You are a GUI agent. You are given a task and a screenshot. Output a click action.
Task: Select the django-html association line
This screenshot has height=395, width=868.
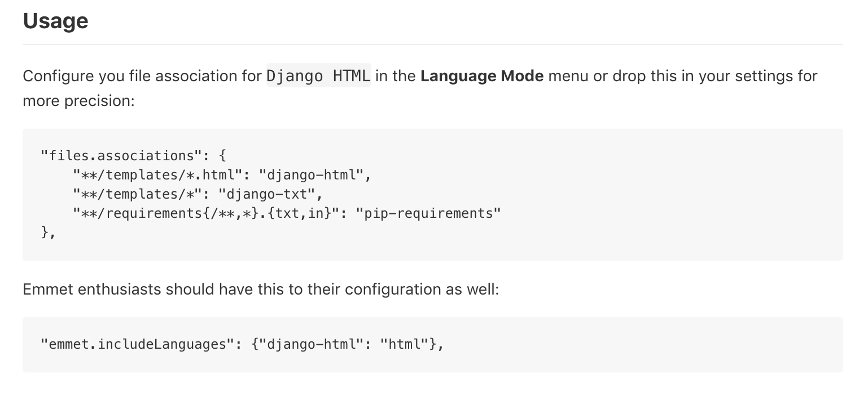pos(221,175)
